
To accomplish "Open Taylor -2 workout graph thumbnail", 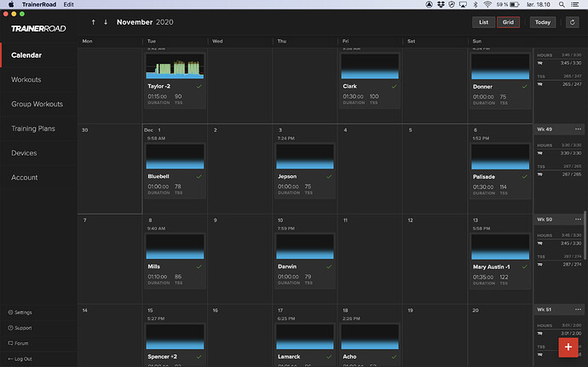I will pyautogui.click(x=175, y=66).
